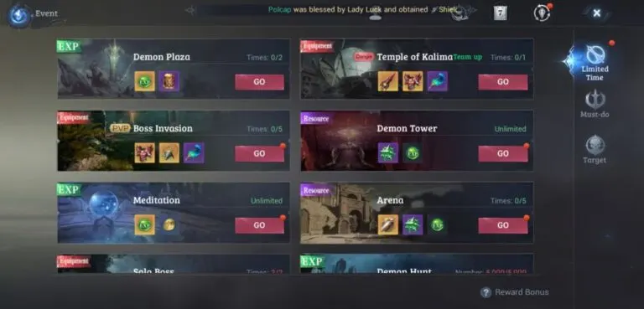The height and width of the screenshot is (309, 644).
Task: Switch to the Must-do tab
Action: point(595,104)
